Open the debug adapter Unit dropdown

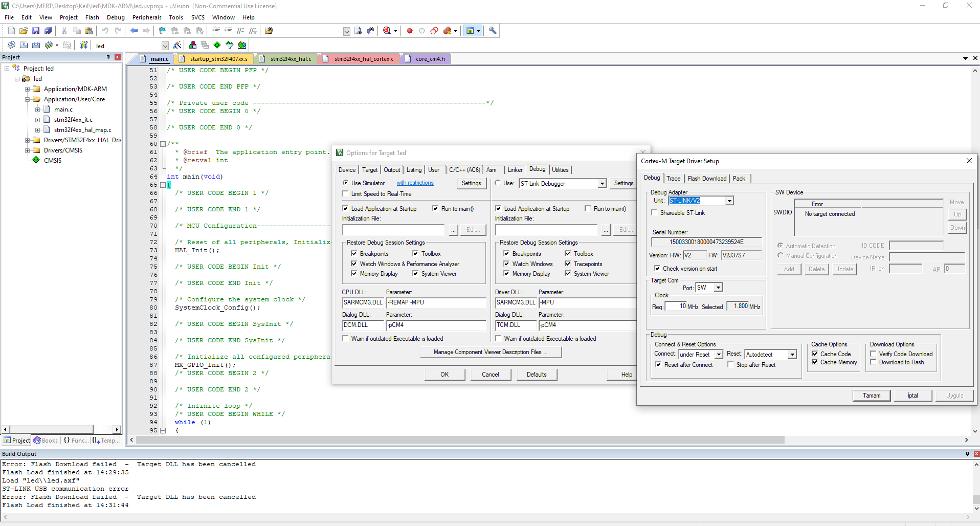729,201
